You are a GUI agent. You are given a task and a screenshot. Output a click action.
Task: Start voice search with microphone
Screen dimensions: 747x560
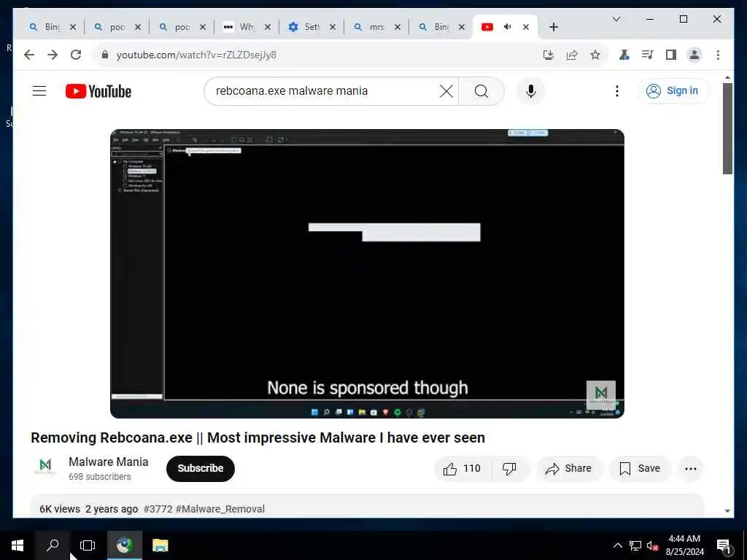(531, 91)
